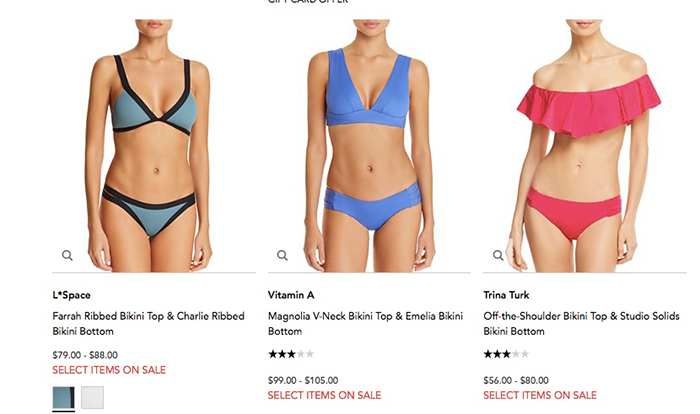700x414 pixels.
Task: Open Magnolia V-Neck Bikini Top product title
Action: (x=365, y=324)
